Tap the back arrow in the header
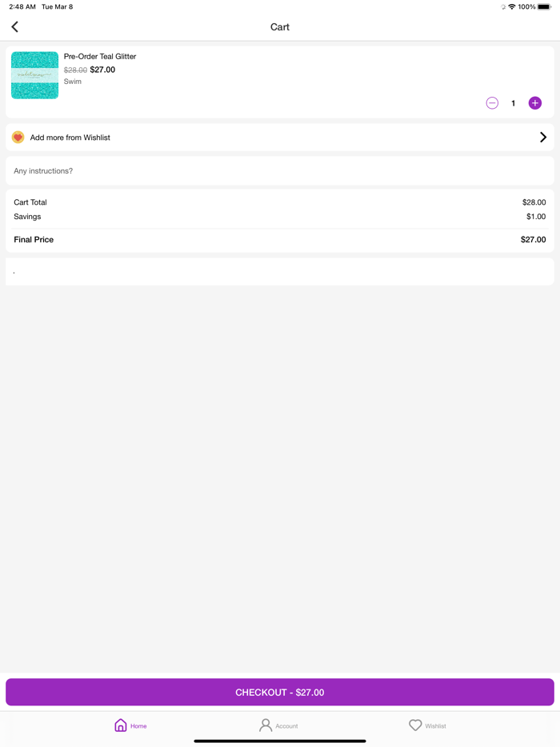 (x=15, y=27)
